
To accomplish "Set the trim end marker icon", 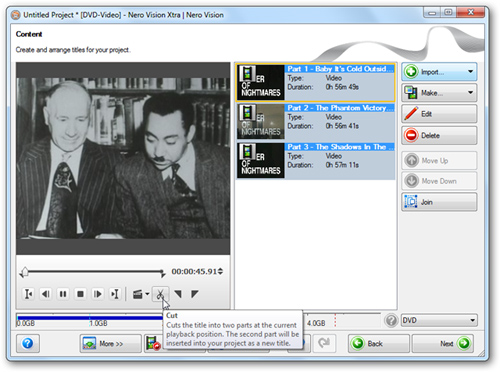I will click(195, 294).
